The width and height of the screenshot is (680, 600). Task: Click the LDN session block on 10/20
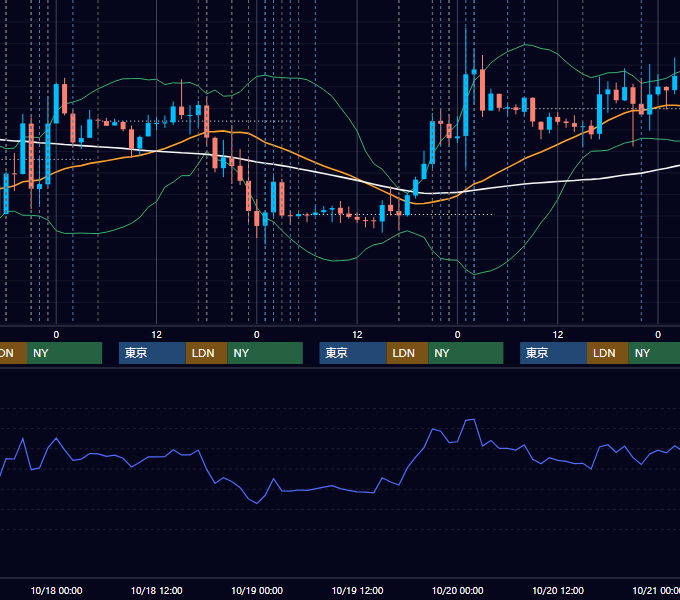coord(608,353)
